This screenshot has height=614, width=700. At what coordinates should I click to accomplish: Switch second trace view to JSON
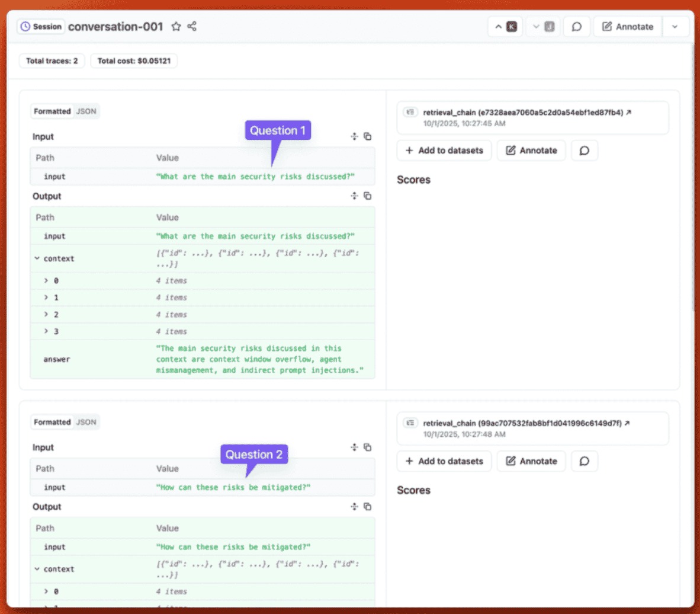(x=86, y=422)
